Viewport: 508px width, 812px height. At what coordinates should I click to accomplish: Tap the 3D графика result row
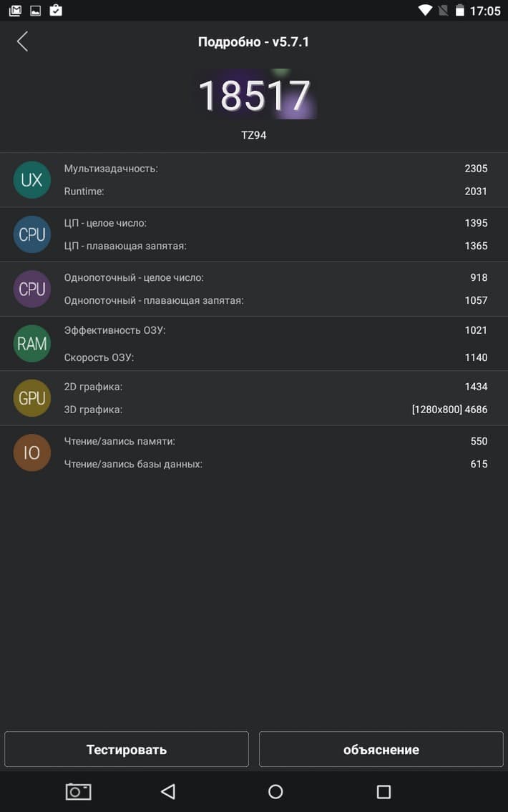pyautogui.click(x=275, y=410)
